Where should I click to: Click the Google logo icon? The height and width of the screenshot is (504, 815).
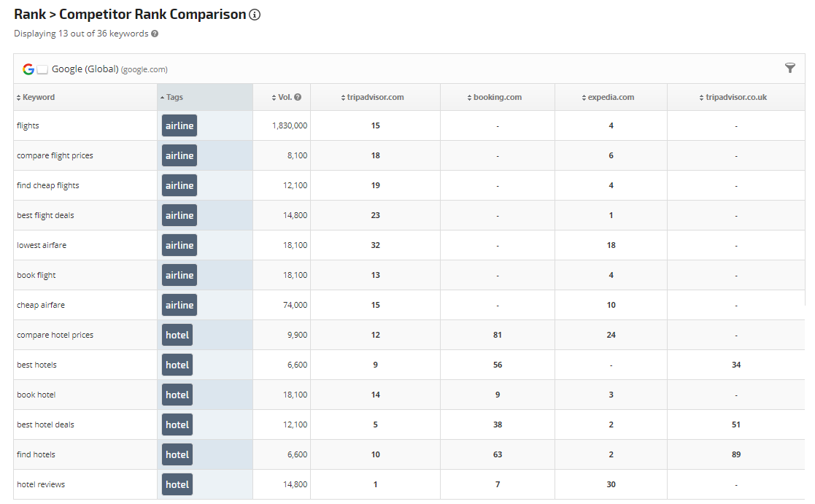point(28,69)
